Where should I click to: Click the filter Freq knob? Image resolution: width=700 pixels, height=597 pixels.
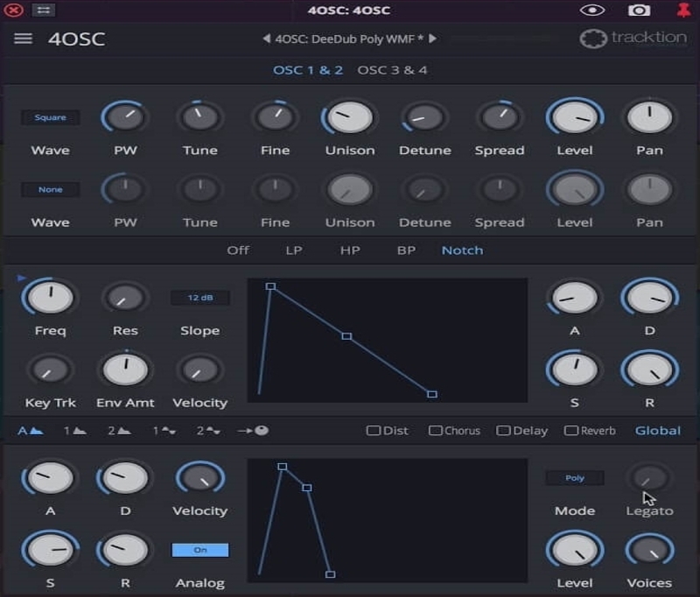(x=51, y=298)
